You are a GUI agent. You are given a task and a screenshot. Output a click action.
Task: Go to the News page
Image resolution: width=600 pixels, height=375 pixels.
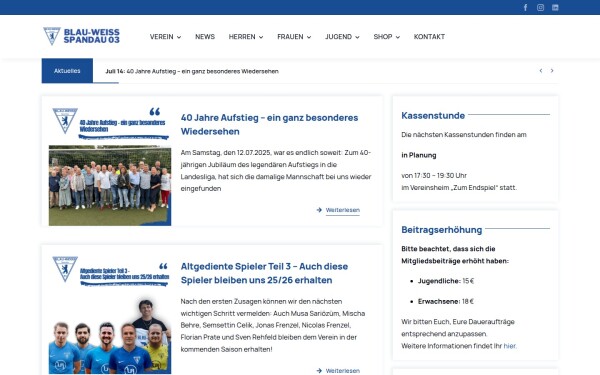[205, 37]
